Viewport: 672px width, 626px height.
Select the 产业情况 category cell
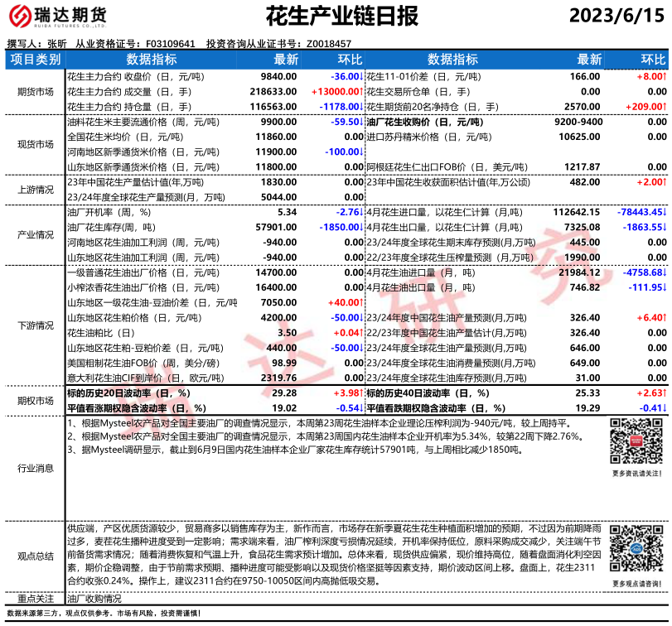pyautogui.click(x=35, y=234)
